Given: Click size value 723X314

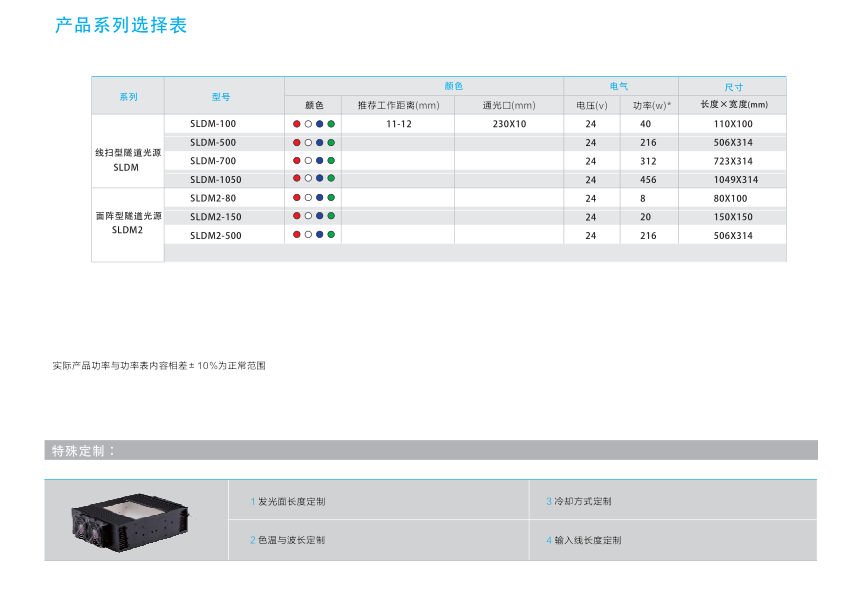Looking at the screenshot, I should pos(733,161).
